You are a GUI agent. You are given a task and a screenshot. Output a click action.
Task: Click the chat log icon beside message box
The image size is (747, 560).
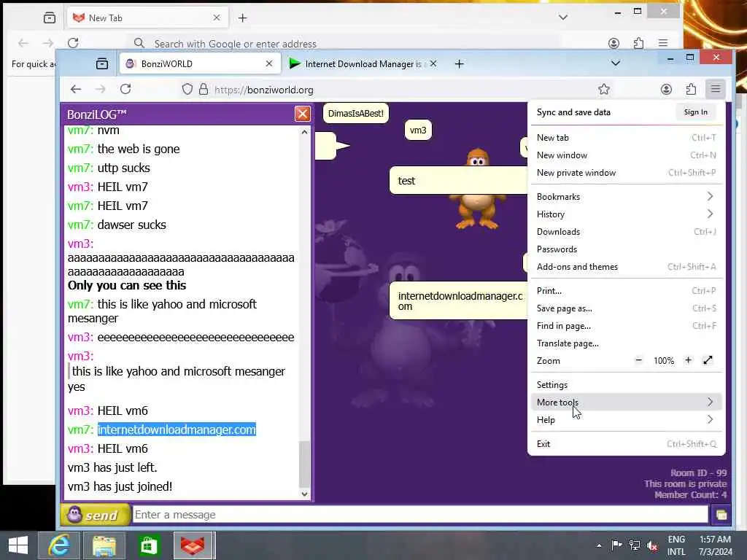click(x=721, y=514)
